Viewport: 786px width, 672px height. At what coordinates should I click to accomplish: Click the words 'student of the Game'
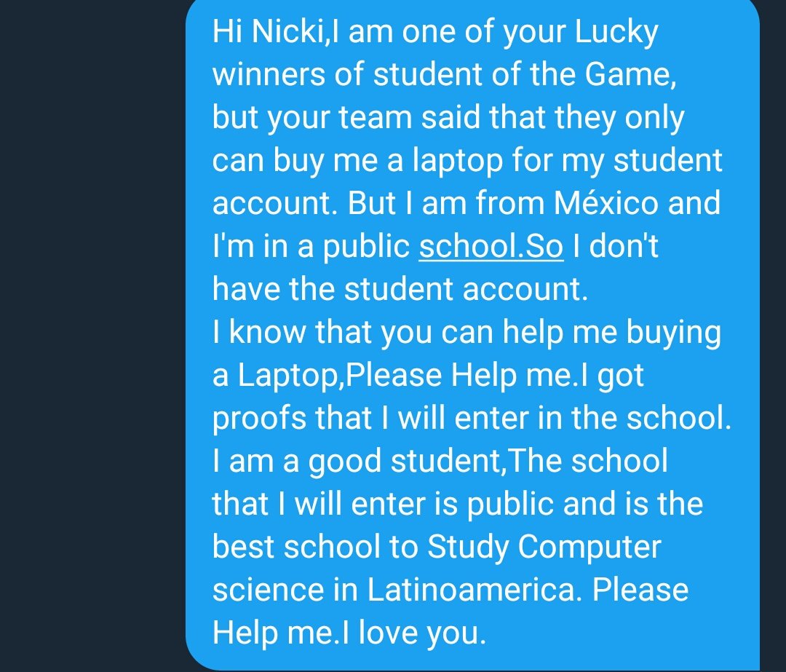(x=521, y=74)
